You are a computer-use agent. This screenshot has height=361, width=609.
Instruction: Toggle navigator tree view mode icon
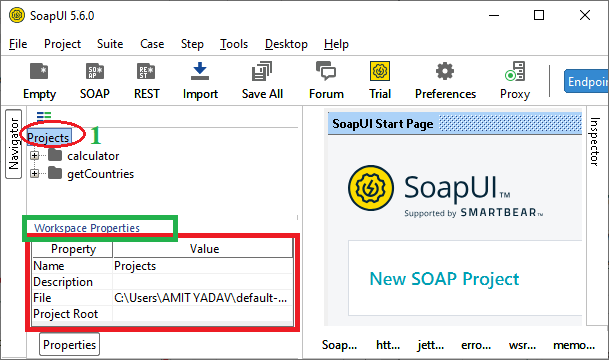[44, 116]
